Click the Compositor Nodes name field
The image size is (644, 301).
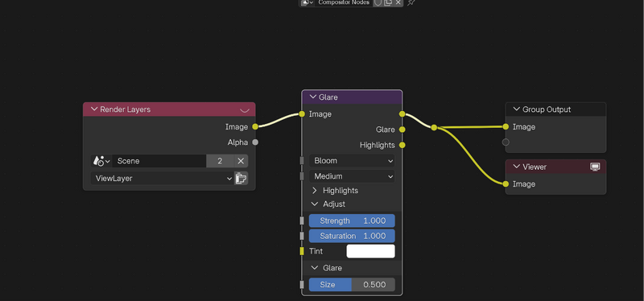click(x=344, y=2)
